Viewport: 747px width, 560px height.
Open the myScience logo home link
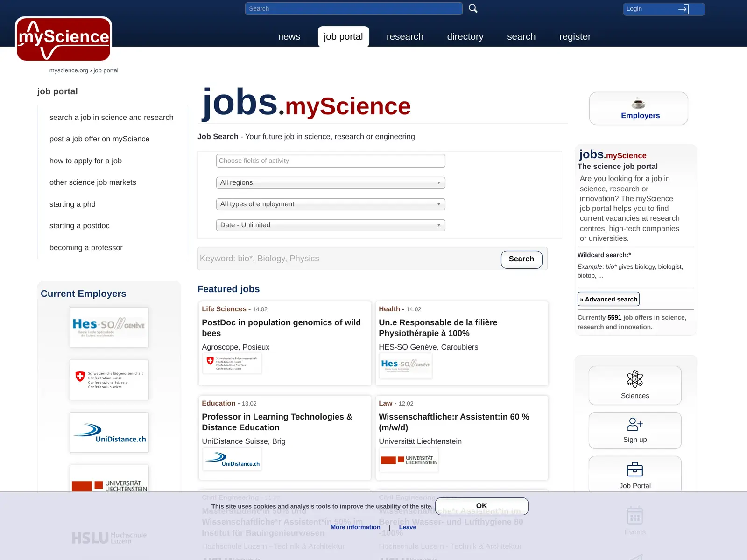[63, 39]
